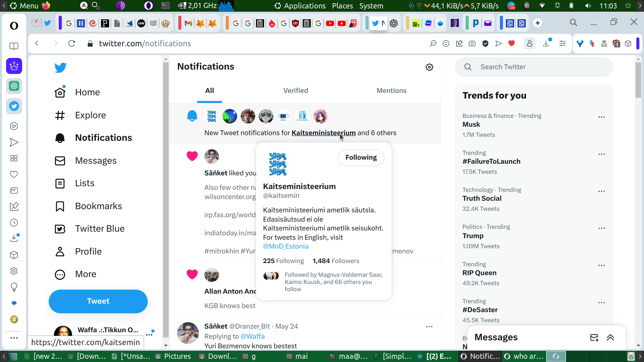Open the Pinboards icon in Opera sidebar

[14, 207]
